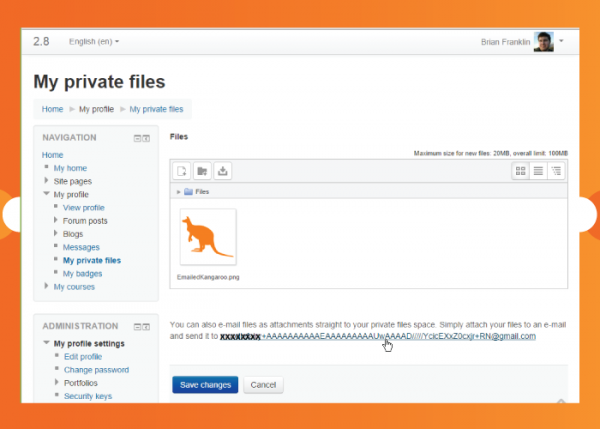Switch to file details list view
Image resolution: width=600 pixels, height=429 pixels.
coord(538,171)
